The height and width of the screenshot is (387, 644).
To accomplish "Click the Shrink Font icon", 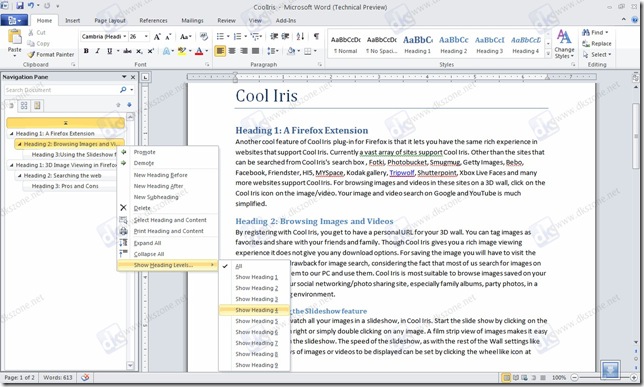I will (168, 37).
